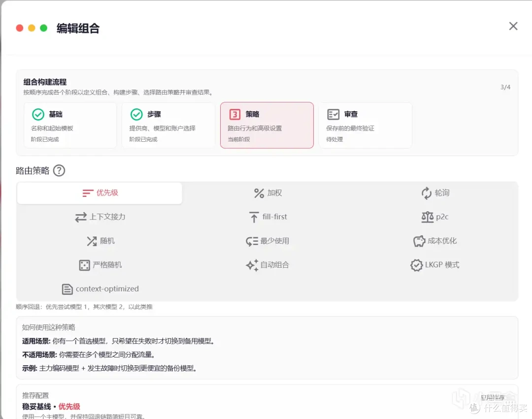Select the p2c strategy
This screenshot has width=532, height=419.
point(435,217)
